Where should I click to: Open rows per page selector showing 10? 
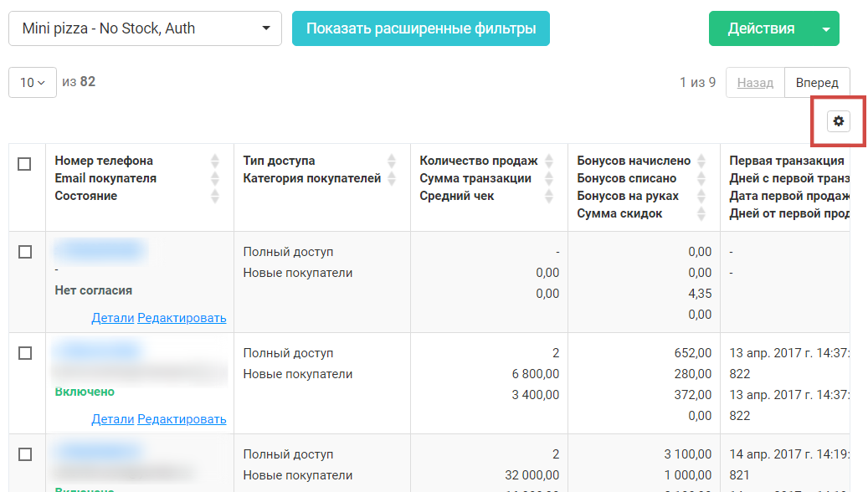(x=33, y=82)
